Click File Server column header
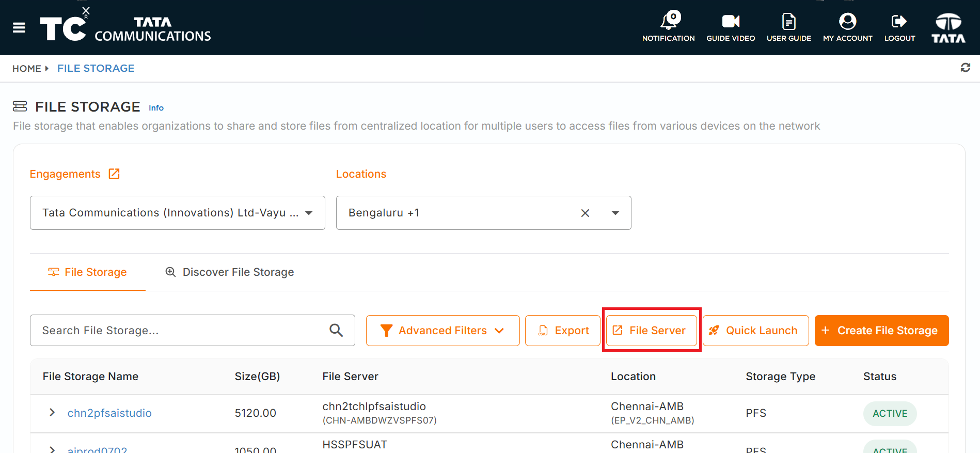 pos(350,377)
